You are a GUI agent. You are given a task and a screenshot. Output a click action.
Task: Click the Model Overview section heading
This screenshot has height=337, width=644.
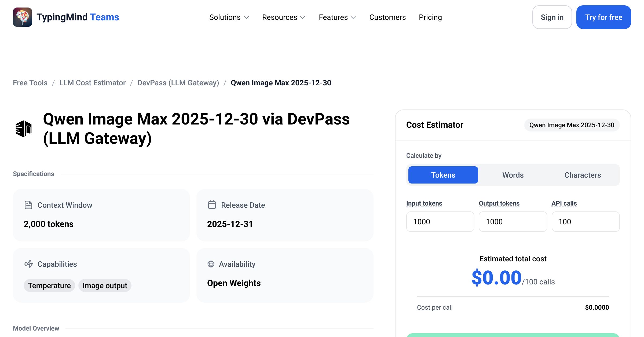(36, 328)
